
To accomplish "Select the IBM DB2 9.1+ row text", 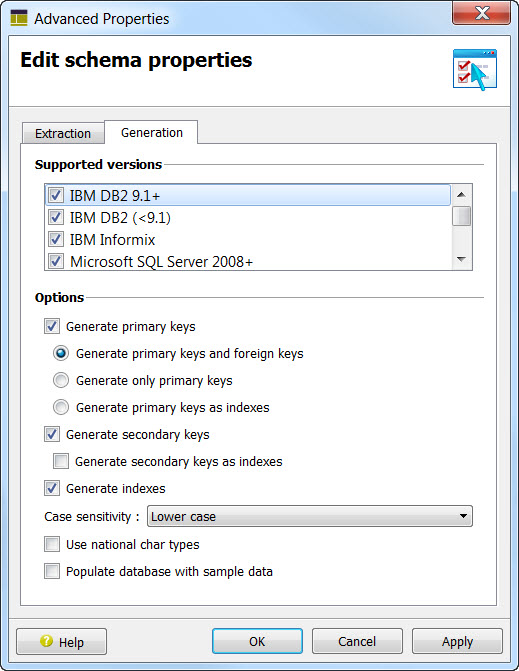I will coord(115,196).
